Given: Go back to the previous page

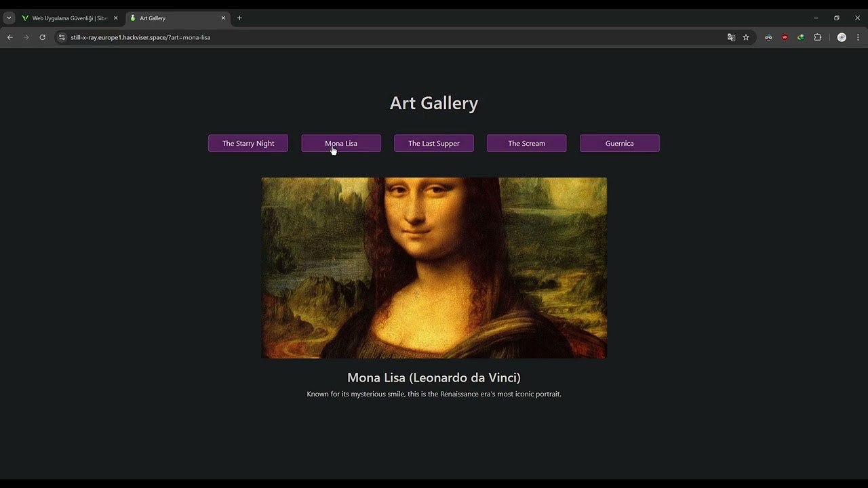Looking at the screenshot, I should click(10, 37).
